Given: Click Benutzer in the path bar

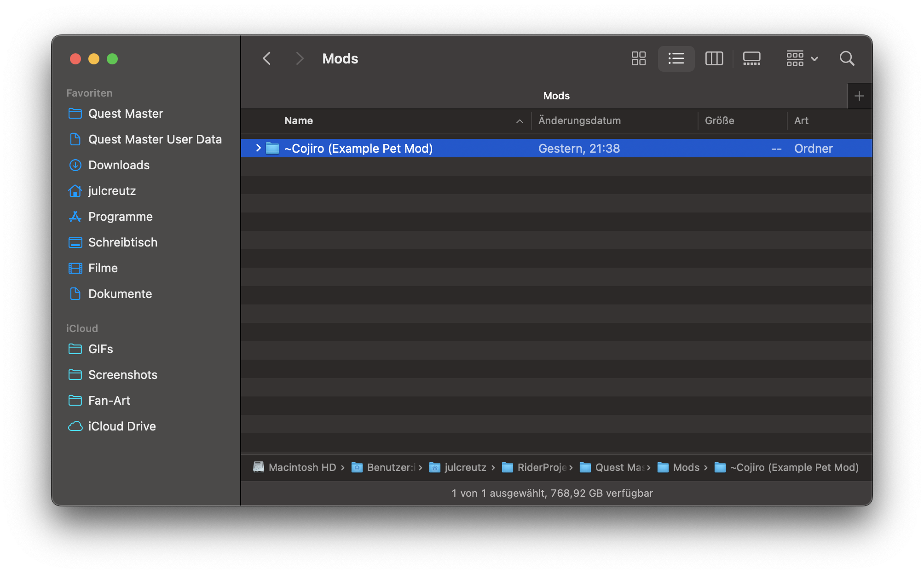Looking at the screenshot, I should 384,467.
